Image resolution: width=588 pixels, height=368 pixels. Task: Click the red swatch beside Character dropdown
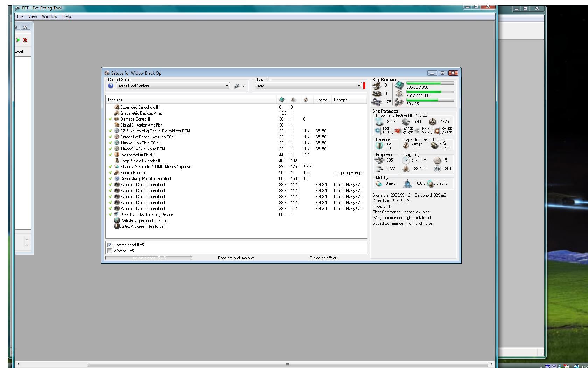(364, 86)
